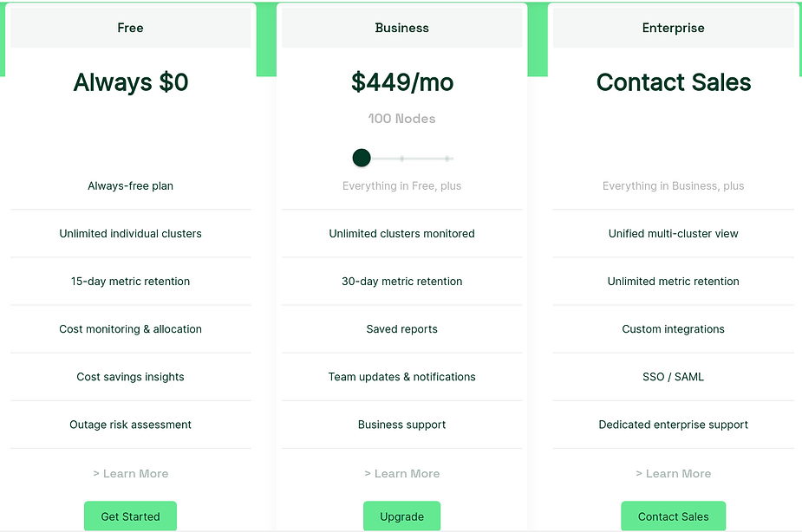Click the Saved reports feature row

tap(401, 329)
